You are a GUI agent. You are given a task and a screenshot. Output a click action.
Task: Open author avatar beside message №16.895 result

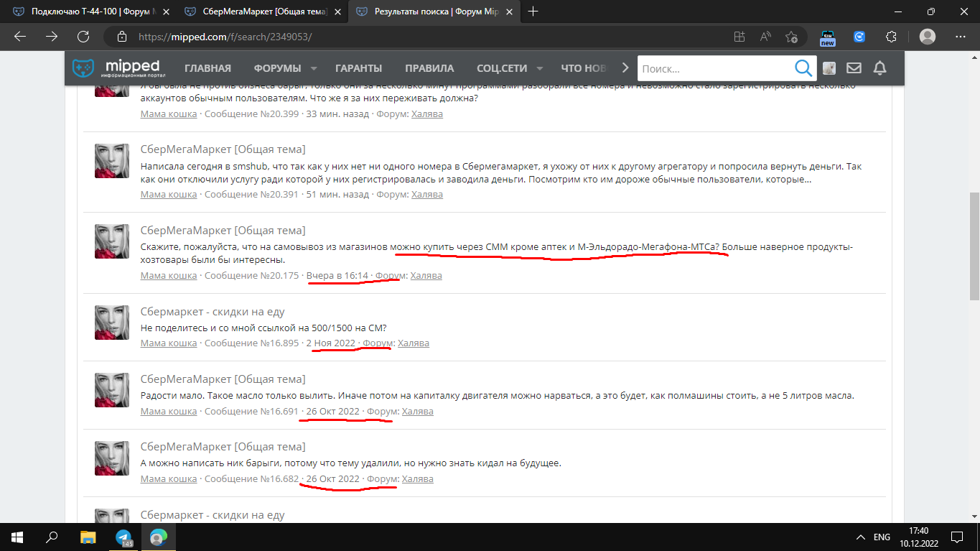(x=111, y=323)
